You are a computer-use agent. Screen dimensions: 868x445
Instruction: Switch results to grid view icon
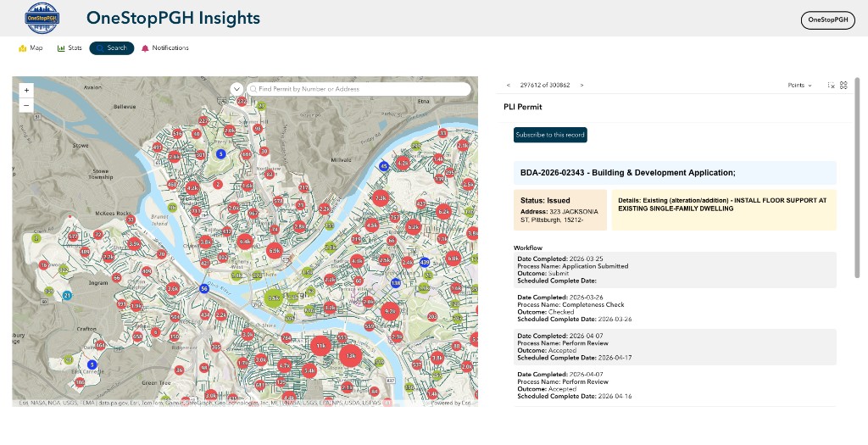point(843,86)
